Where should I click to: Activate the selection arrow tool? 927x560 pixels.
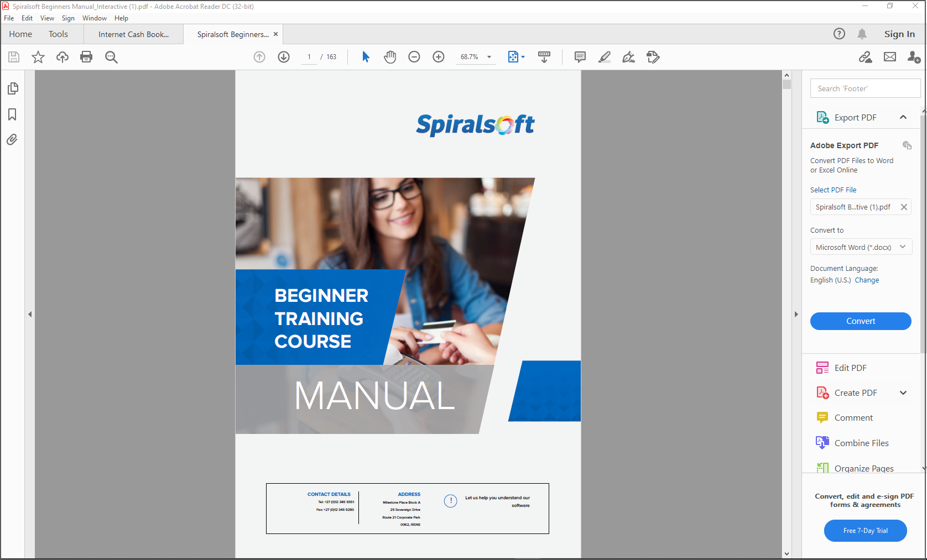pos(366,57)
